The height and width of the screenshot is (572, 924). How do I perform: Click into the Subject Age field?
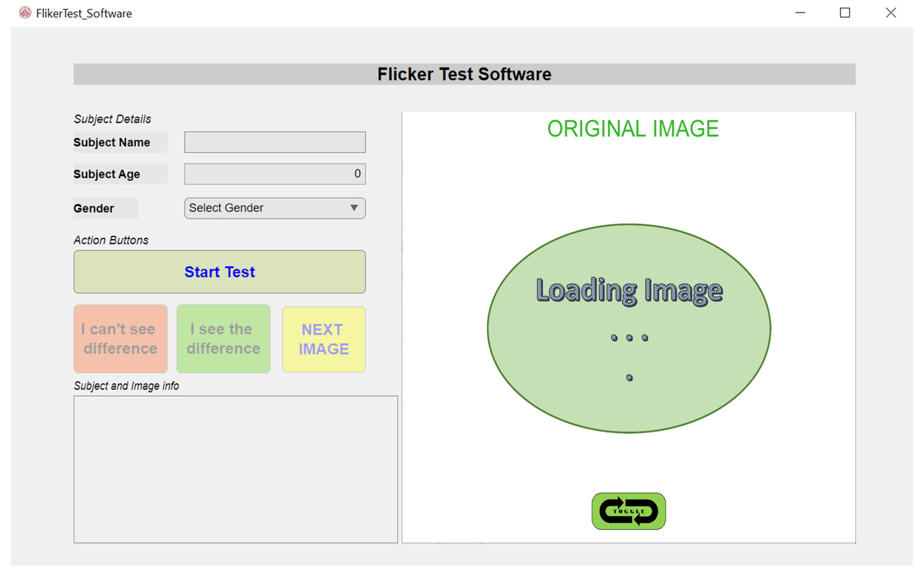tap(274, 174)
